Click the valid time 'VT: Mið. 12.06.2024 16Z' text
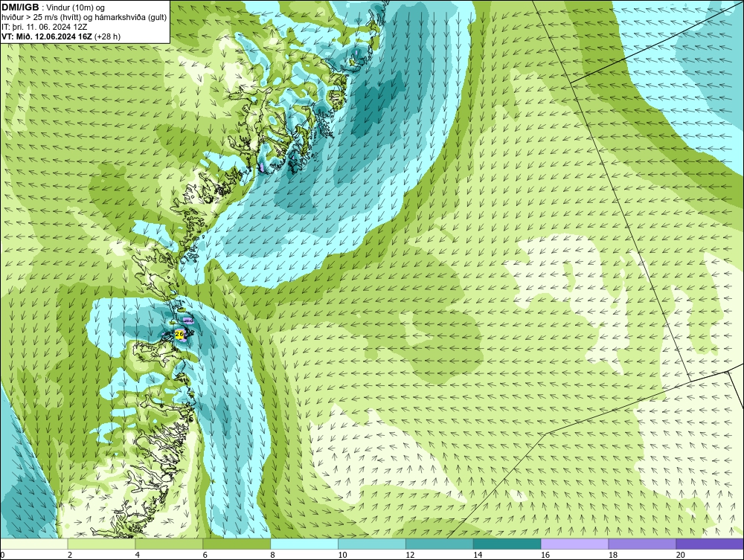The height and width of the screenshot is (560, 744). (x=48, y=36)
